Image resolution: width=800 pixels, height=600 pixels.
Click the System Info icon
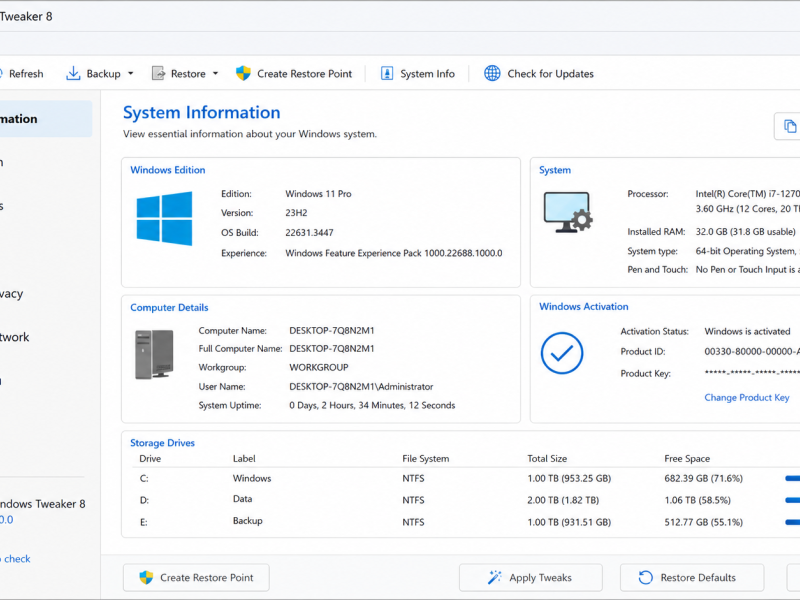387,73
